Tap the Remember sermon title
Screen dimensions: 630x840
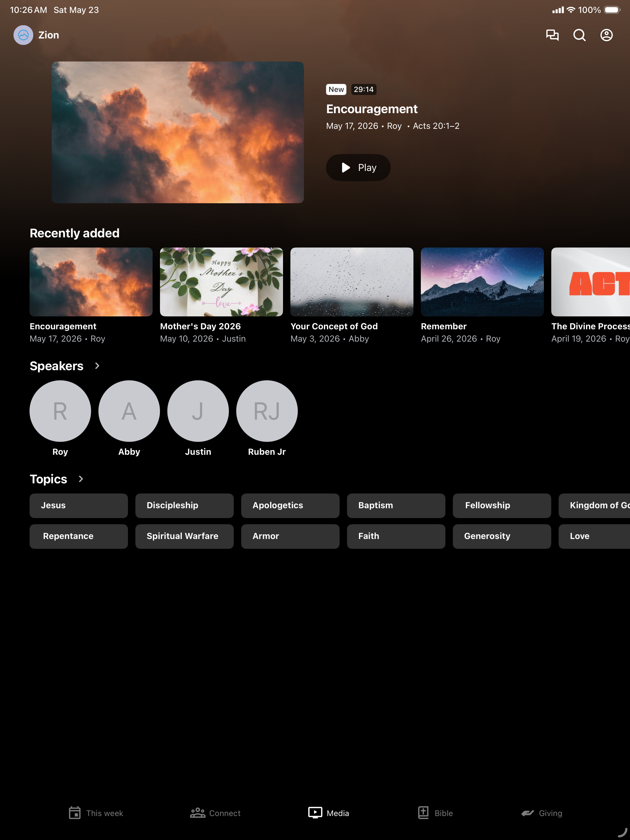444,326
